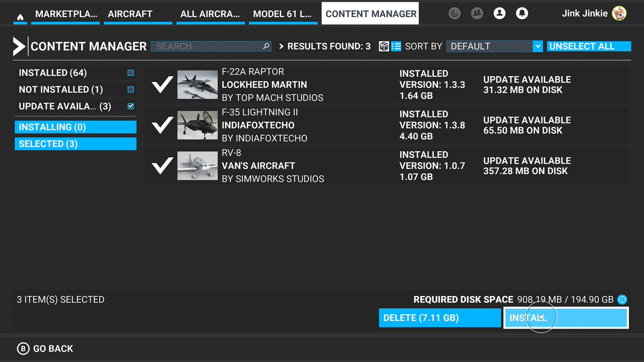644x362 pixels.
Task: Deselect the F-22A Raptor checkmark
Action: [162, 85]
